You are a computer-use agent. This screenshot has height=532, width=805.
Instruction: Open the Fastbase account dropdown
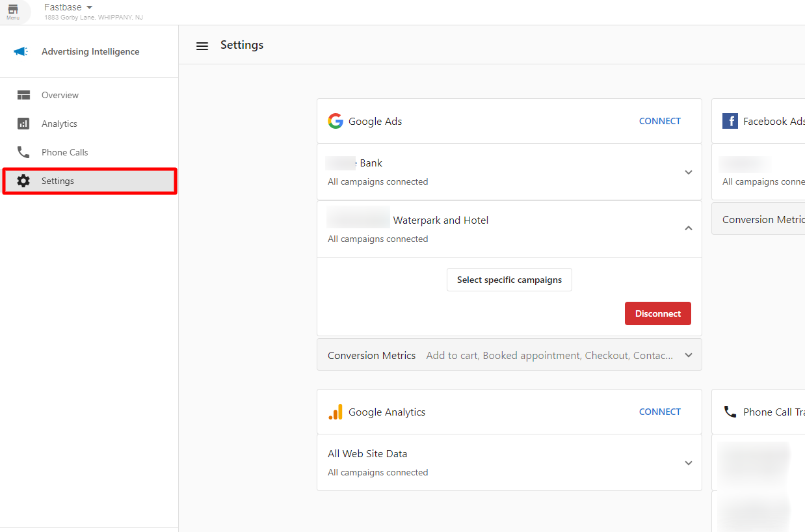click(x=68, y=7)
